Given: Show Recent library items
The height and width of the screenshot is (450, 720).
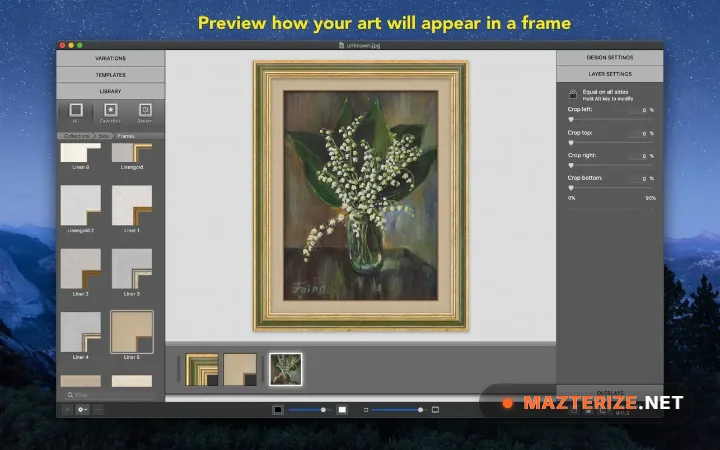Looking at the screenshot, I should pyautogui.click(x=145, y=113).
